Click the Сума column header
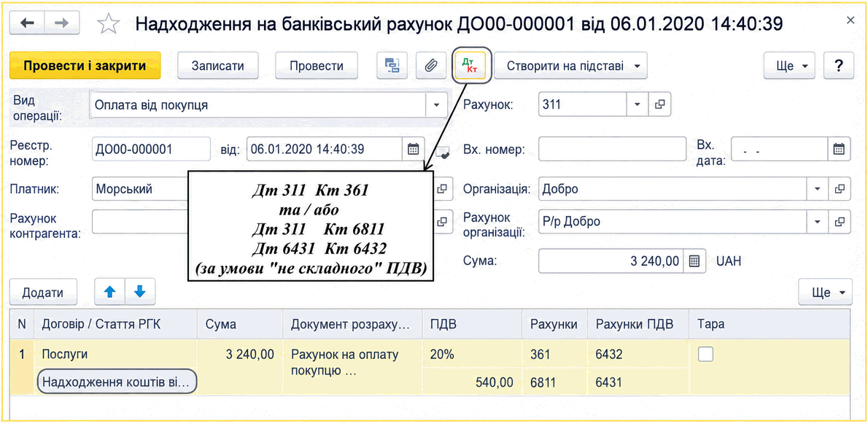The image size is (868, 424). [x=240, y=325]
